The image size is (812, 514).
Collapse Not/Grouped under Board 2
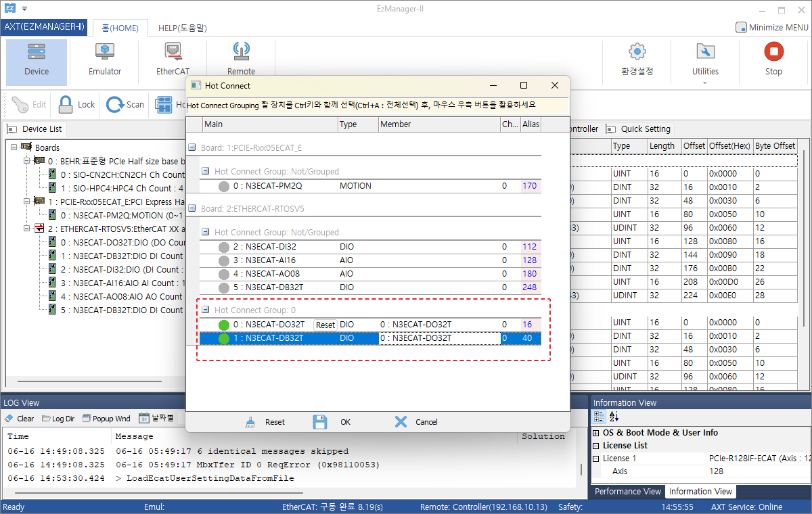(206, 232)
